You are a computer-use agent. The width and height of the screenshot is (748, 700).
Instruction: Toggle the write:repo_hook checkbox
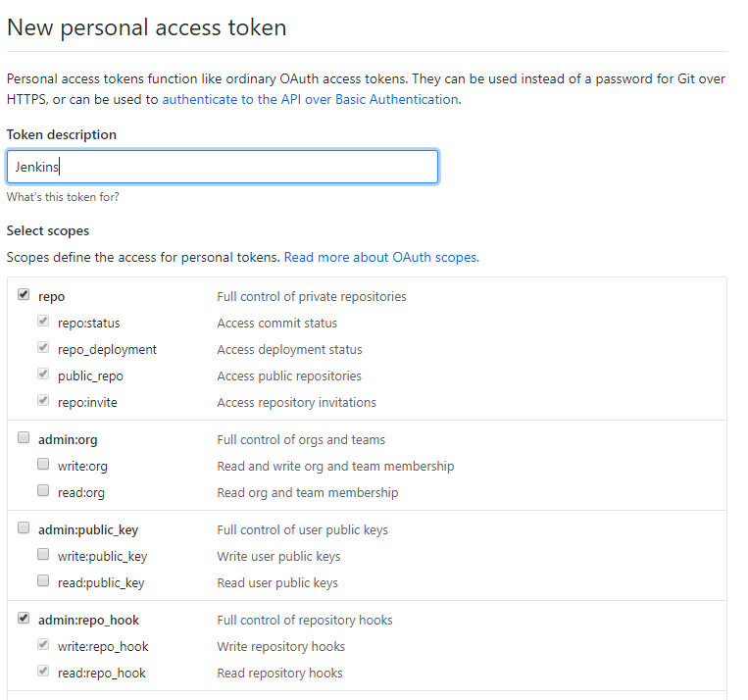(43, 645)
